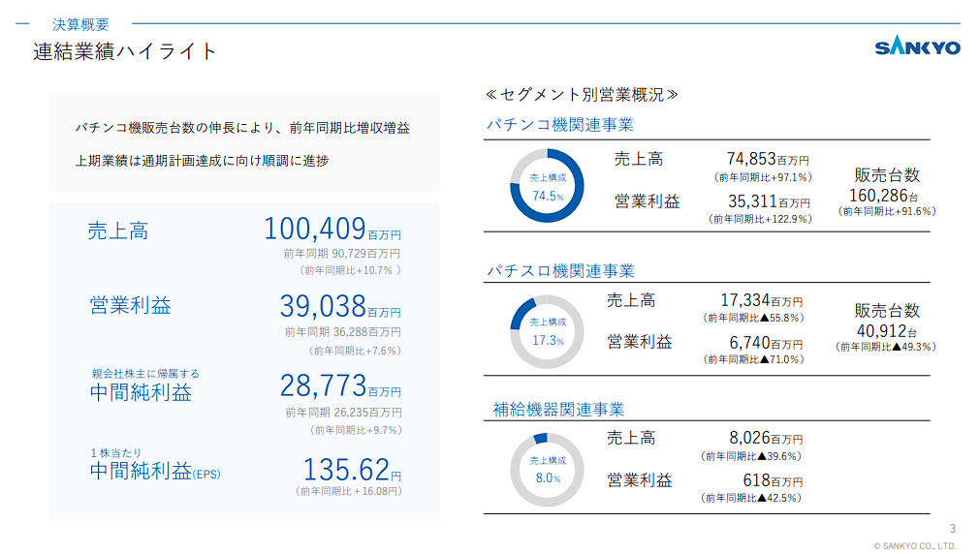Select the 決算概要 section label
The width and height of the screenshot is (980, 554).
pyautogui.click(x=80, y=24)
